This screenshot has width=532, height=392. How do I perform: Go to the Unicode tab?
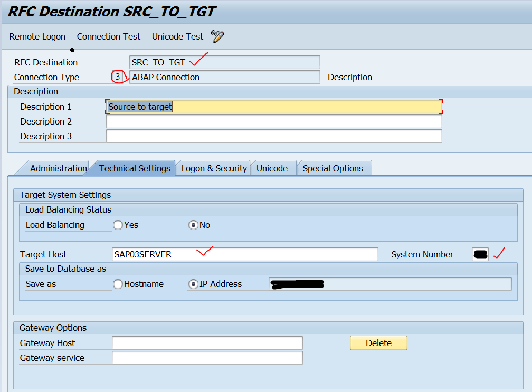(x=272, y=168)
